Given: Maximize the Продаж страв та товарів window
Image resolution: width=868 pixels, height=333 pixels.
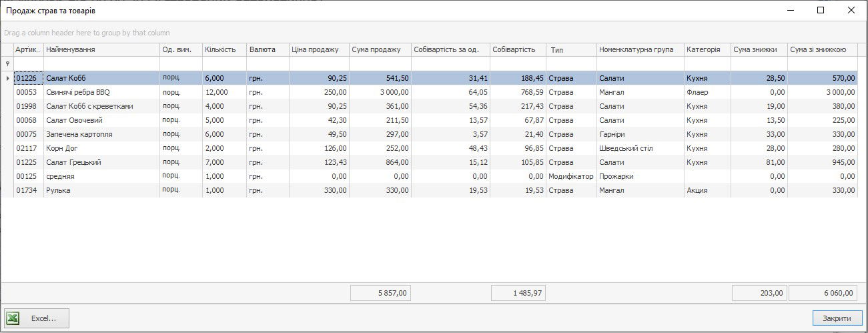Looking at the screenshot, I should (821, 10).
